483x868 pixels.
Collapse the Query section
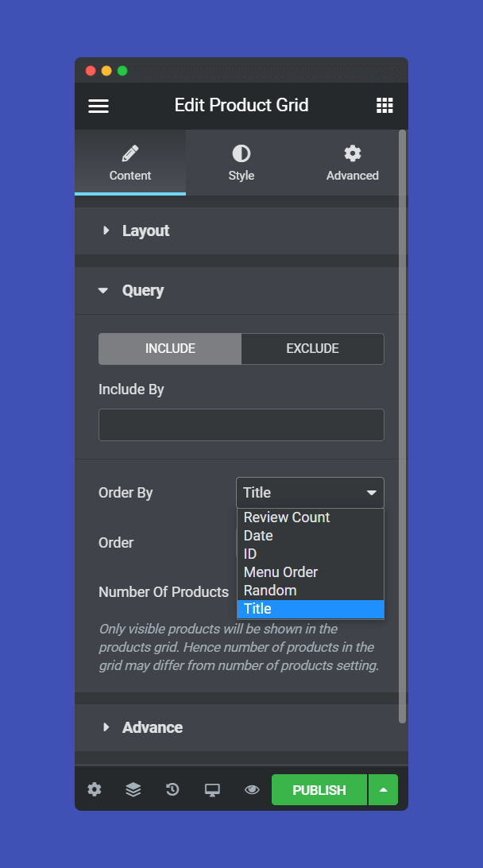coord(142,290)
